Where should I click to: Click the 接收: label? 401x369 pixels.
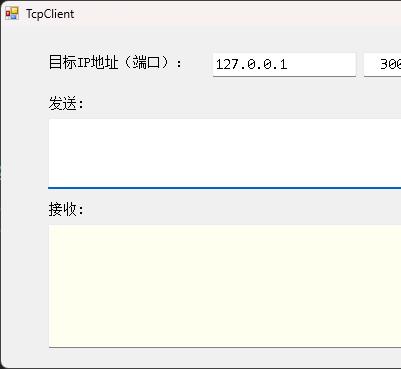[x=66, y=209]
